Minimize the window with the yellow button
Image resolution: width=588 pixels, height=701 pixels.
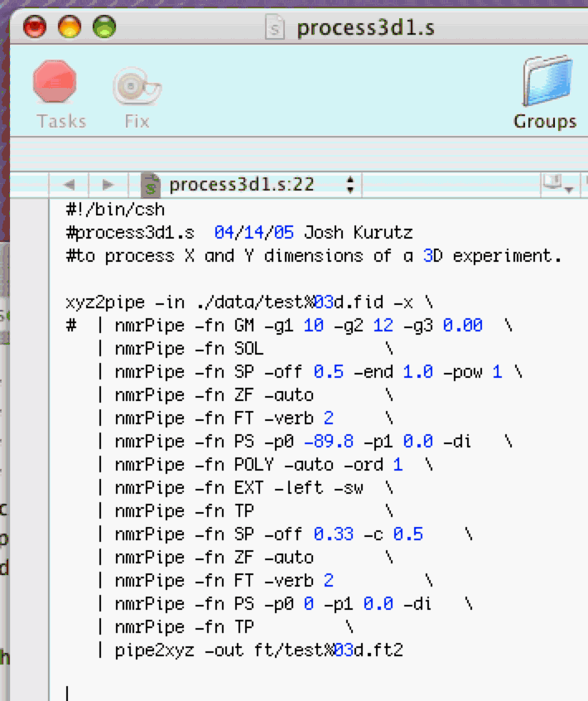tap(70, 28)
